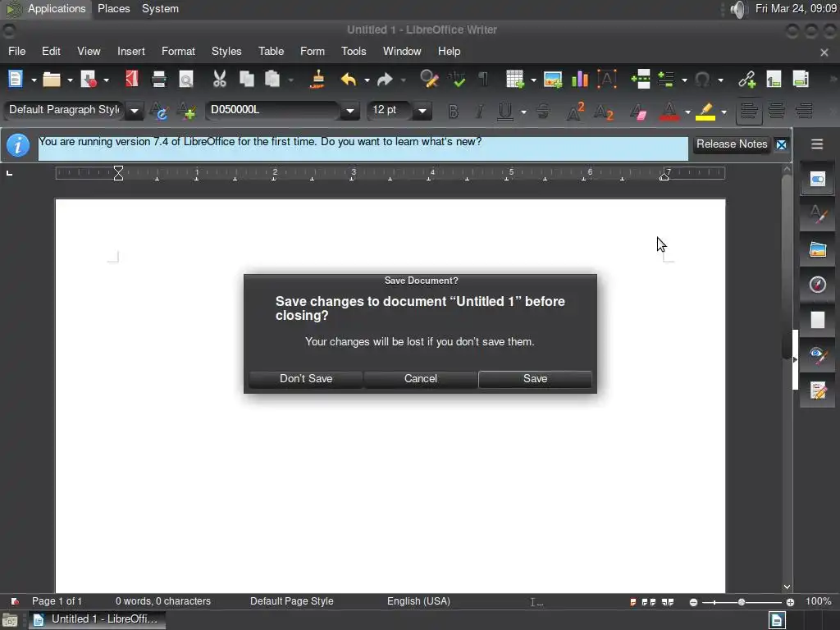Toggle Underline formatting
Screen dimensions: 840x630
click(505, 112)
